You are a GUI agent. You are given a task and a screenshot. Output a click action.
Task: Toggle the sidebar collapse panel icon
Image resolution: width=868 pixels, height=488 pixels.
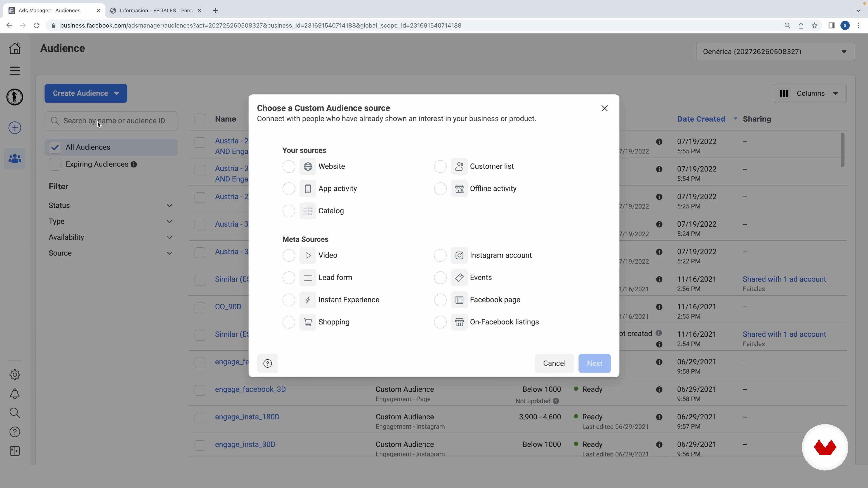point(15,451)
